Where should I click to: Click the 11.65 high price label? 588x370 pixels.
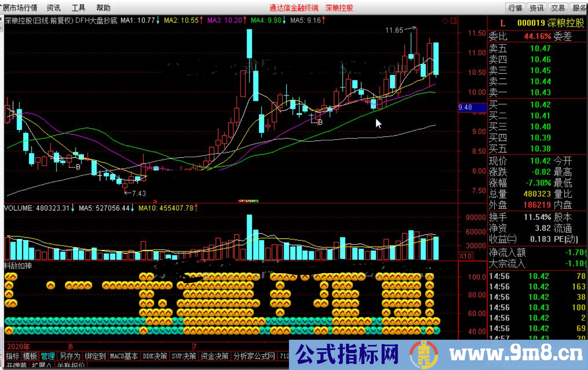(x=394, y=30)
